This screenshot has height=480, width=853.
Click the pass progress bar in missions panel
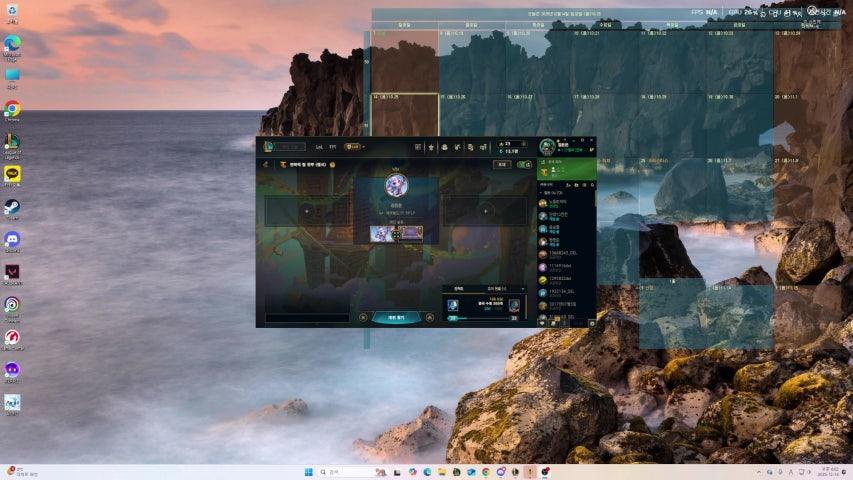[483, 318]
